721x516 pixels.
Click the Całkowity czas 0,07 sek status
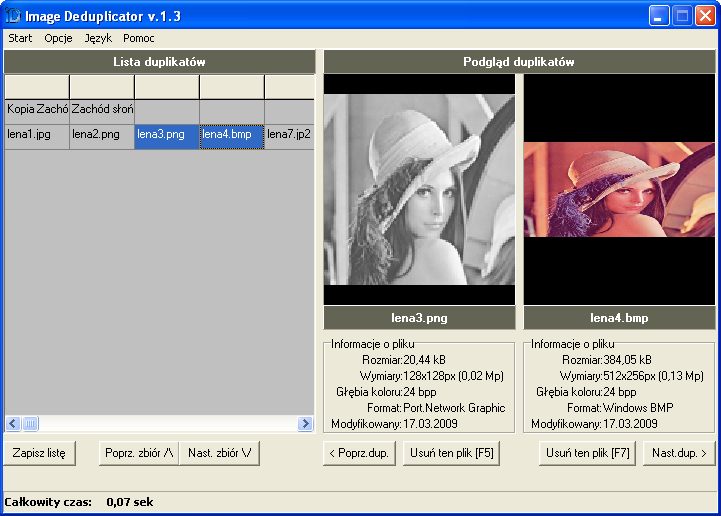point(79,502)
